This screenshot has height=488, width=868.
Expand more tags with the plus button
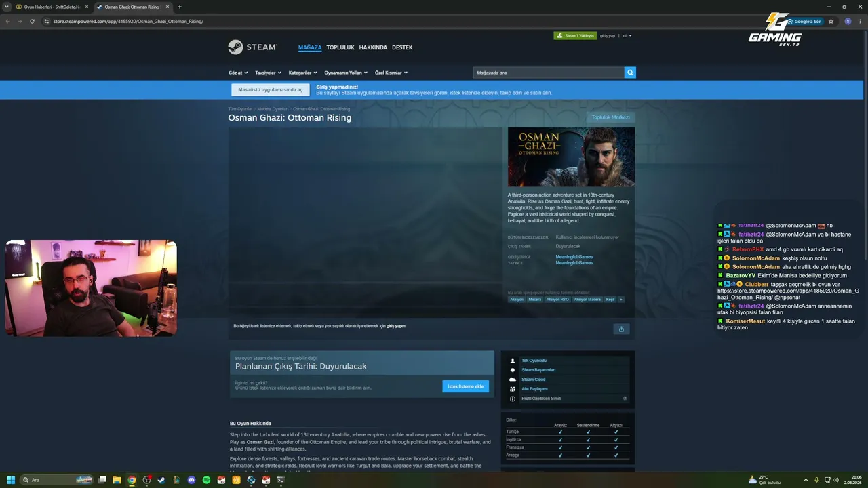tap(620, 299)
